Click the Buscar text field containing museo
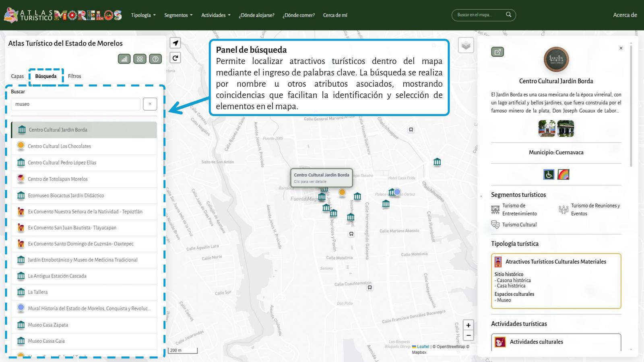This screenshot has width=644, height=362. click(75, 104)
